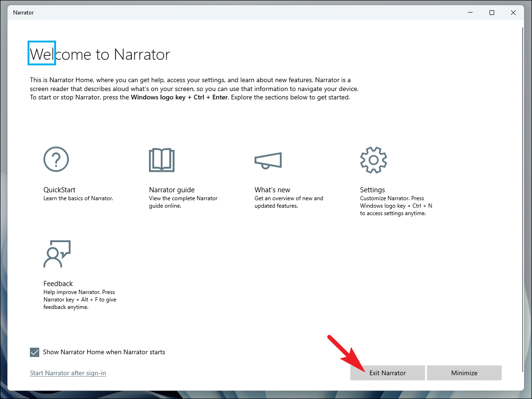This screenshot has width=532, height=399.
Task: Minimize the window from the title bar
Action: (470, 13)
